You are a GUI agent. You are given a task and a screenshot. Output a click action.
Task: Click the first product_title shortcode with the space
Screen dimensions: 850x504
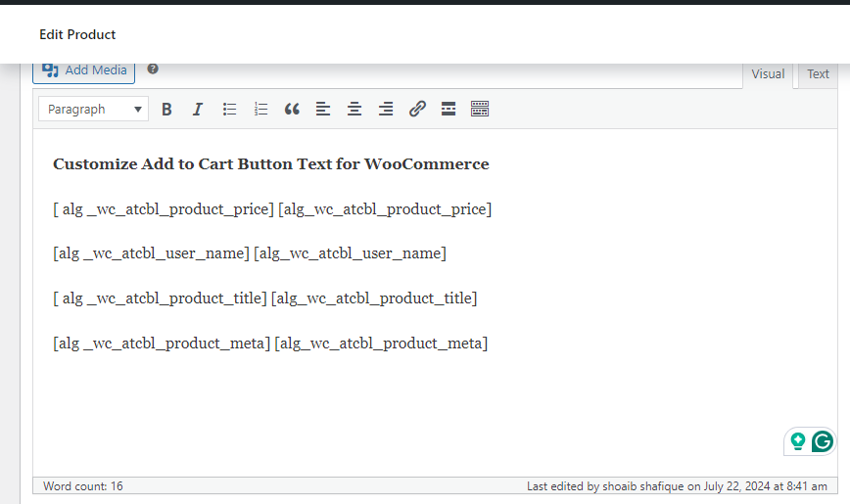click(160, 298)
